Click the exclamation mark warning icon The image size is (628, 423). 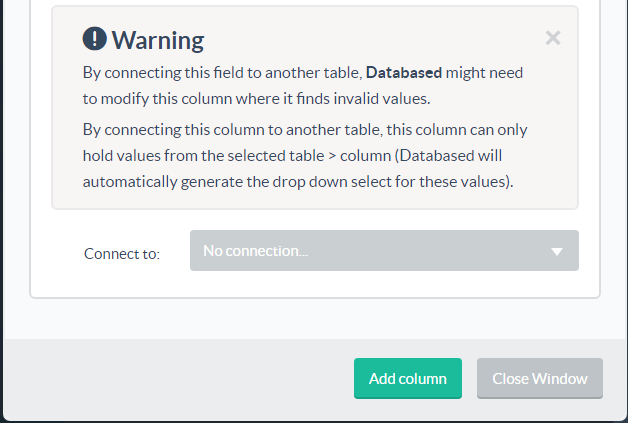95,38
